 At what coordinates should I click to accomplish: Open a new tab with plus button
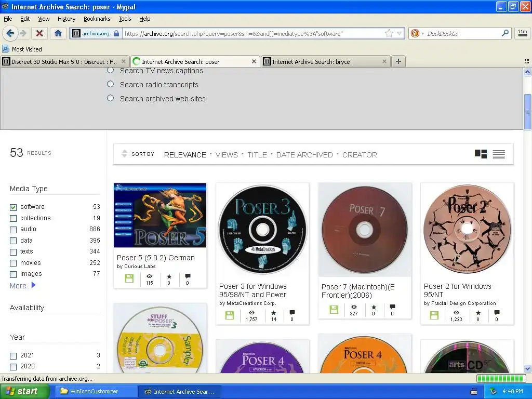[398, 61]
